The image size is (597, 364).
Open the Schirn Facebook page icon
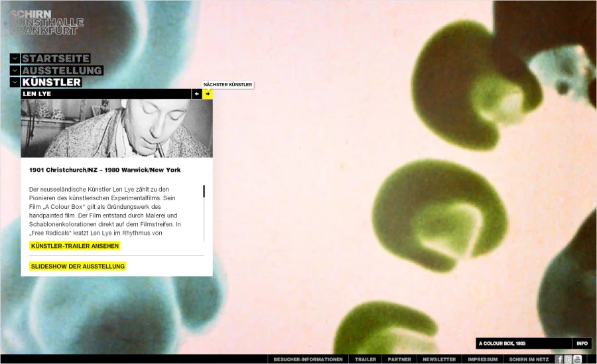pyautogui.click(x=560, y=359)
